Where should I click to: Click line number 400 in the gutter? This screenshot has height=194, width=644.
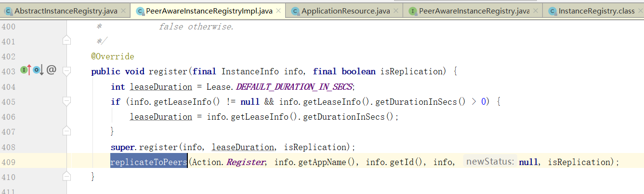coord(8,27)
